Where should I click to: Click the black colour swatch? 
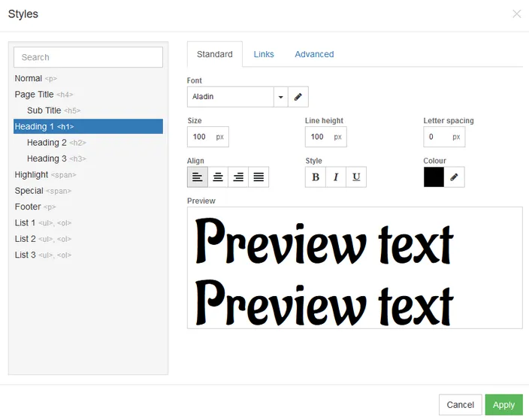pyautogui.click(x=434, y=177)
